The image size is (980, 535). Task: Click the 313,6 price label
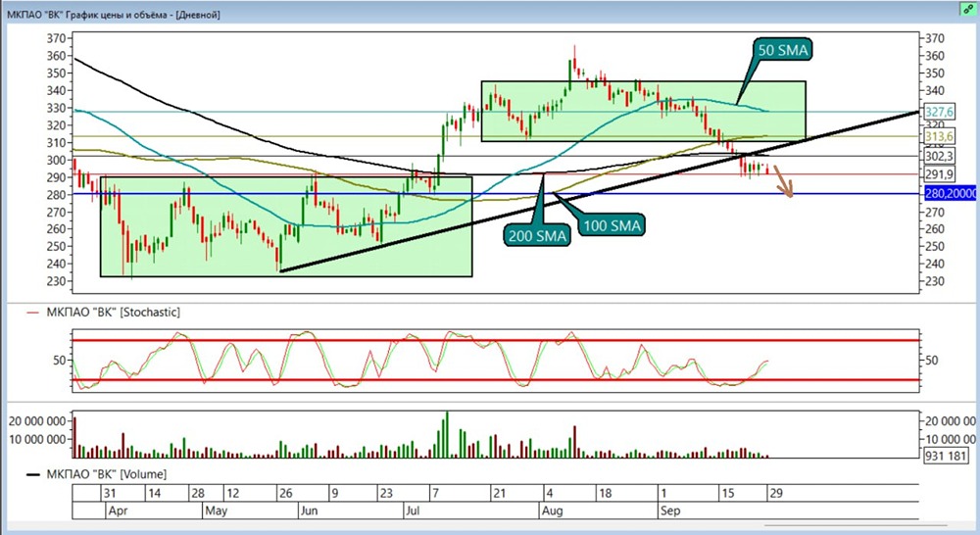pos(940,136)
